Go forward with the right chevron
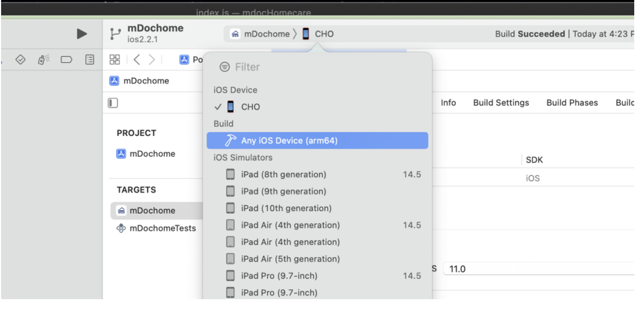This screenshot has height=310, width=644. point(152,60)
